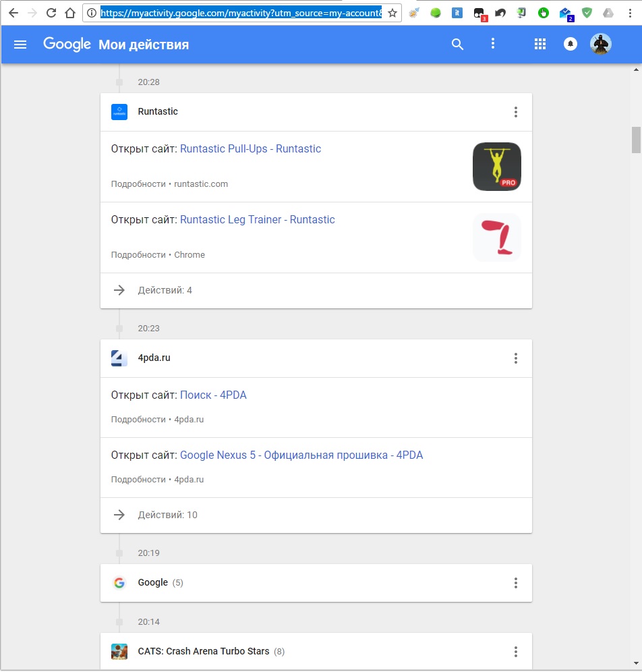The height and width of the screenshot is (672, 642).
Task: Go to the browser home page
Action: tap(70, 13)
